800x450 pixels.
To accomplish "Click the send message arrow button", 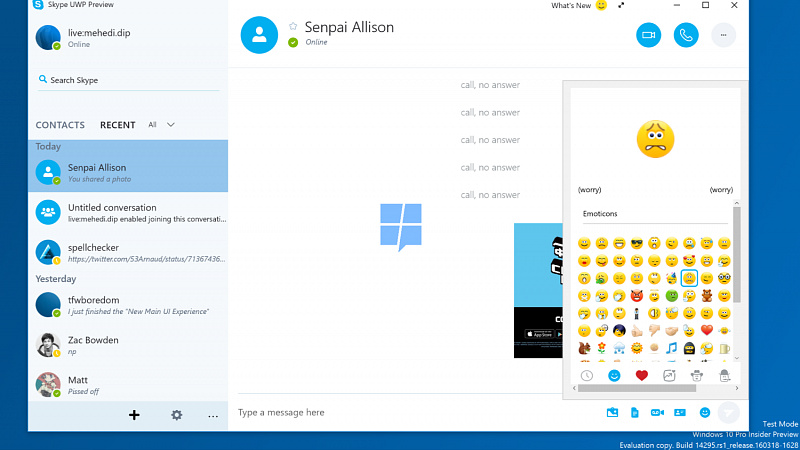I will (729, 412).
